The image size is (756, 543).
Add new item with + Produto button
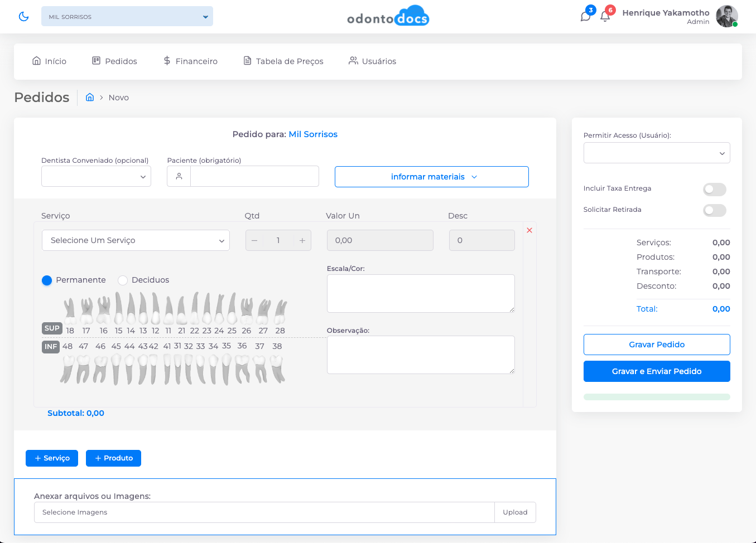click(113, 458)
